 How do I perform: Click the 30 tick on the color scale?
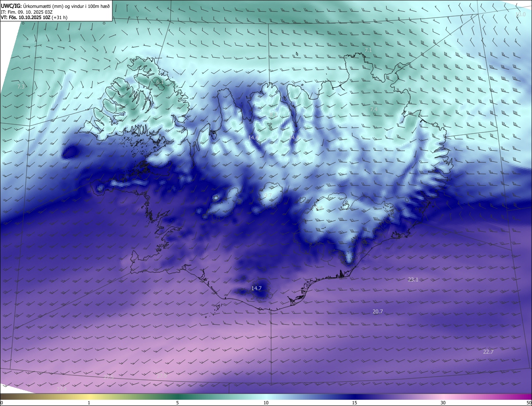point(443,403)
